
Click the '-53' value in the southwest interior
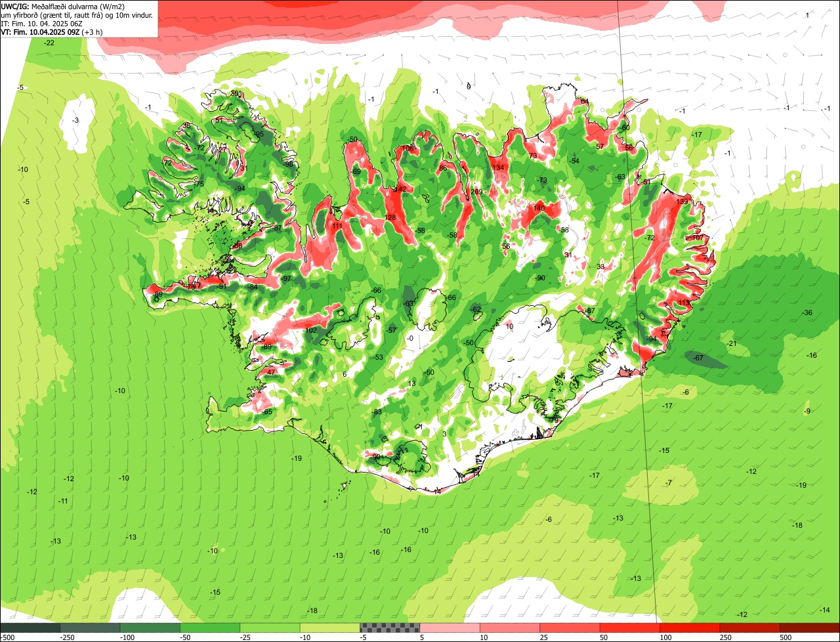378,358
